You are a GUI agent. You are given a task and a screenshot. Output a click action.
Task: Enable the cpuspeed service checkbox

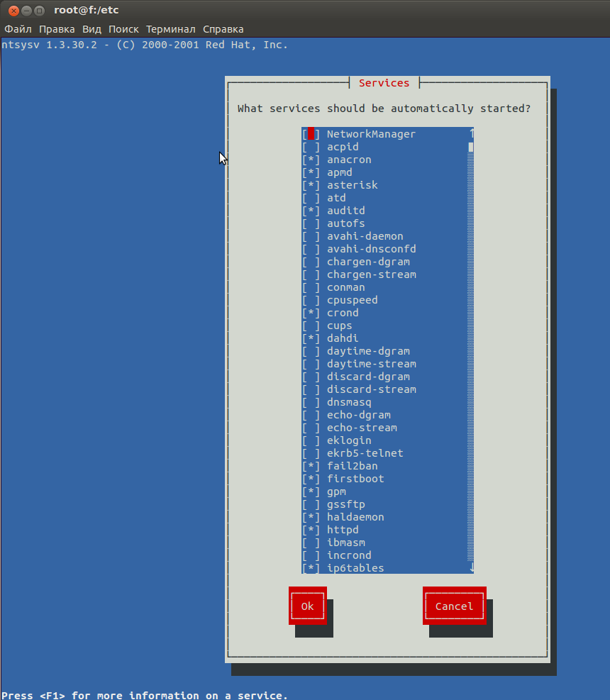[x=311, y=300]
